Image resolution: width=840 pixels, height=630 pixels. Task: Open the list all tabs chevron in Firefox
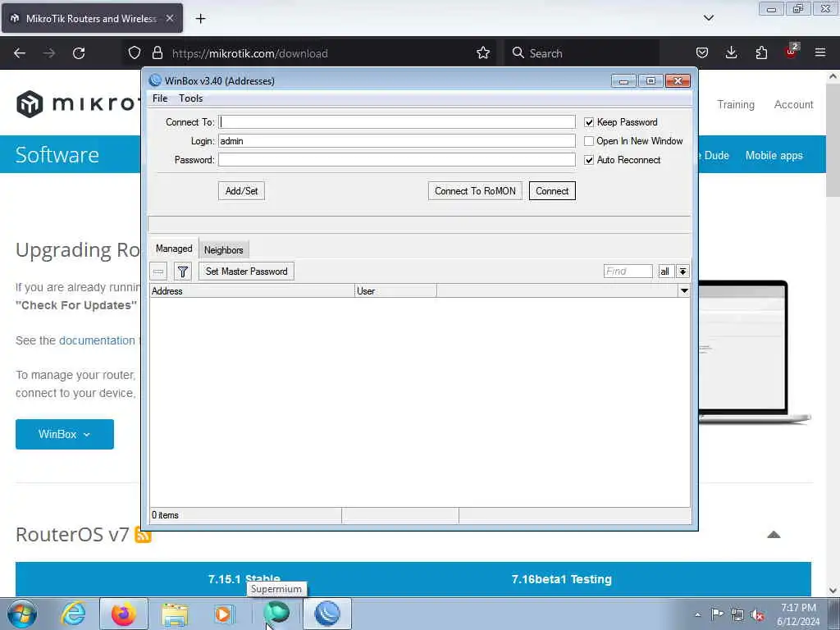tap(708, 18)
